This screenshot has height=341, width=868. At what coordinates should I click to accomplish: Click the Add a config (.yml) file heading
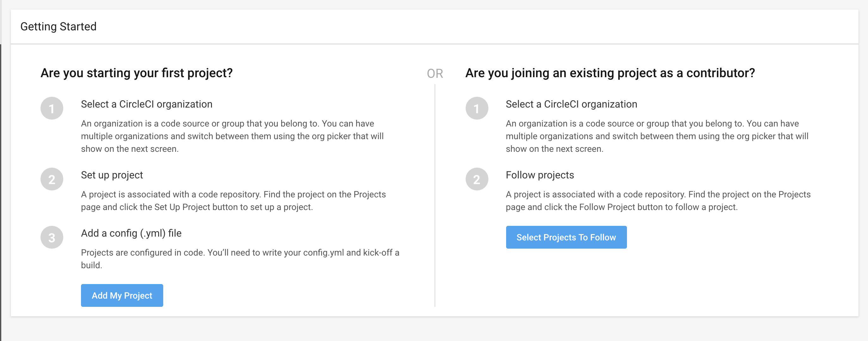pos(131,233)
